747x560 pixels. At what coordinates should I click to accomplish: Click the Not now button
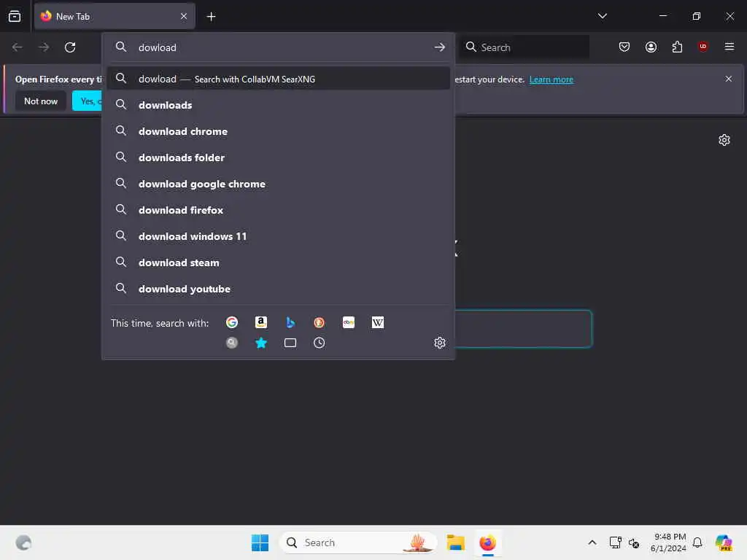point(41,101)
